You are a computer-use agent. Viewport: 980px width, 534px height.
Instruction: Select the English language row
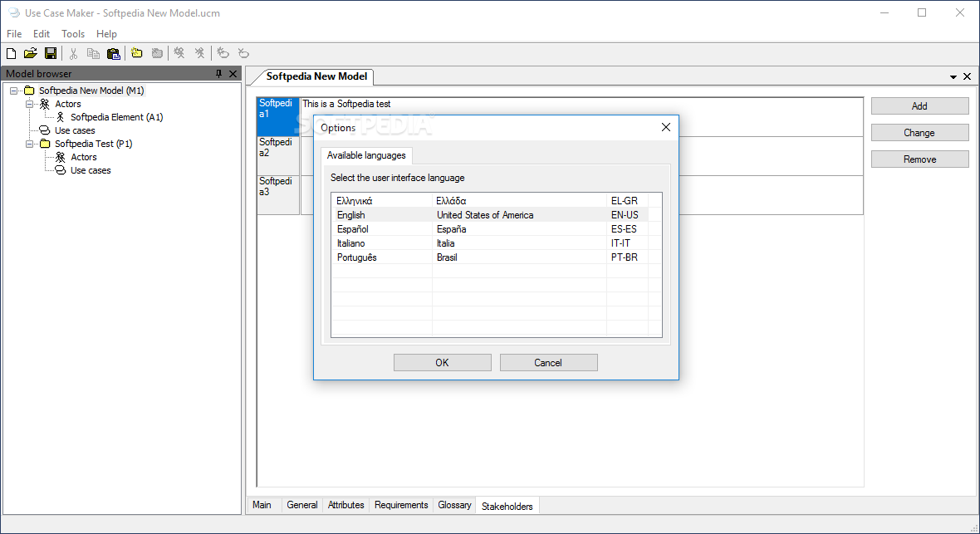tap(497, 215)
